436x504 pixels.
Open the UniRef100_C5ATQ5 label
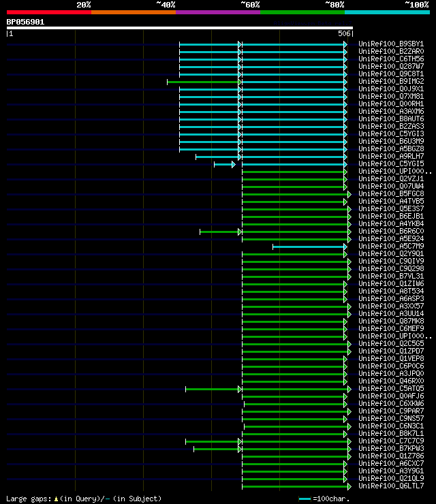[x=391, y=389]
